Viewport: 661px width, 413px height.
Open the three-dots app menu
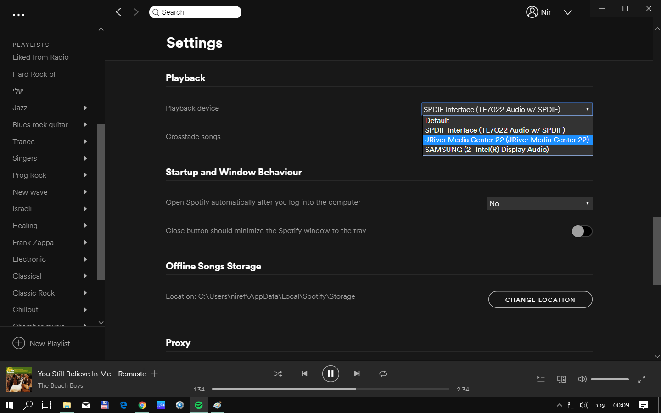(19, 15)
